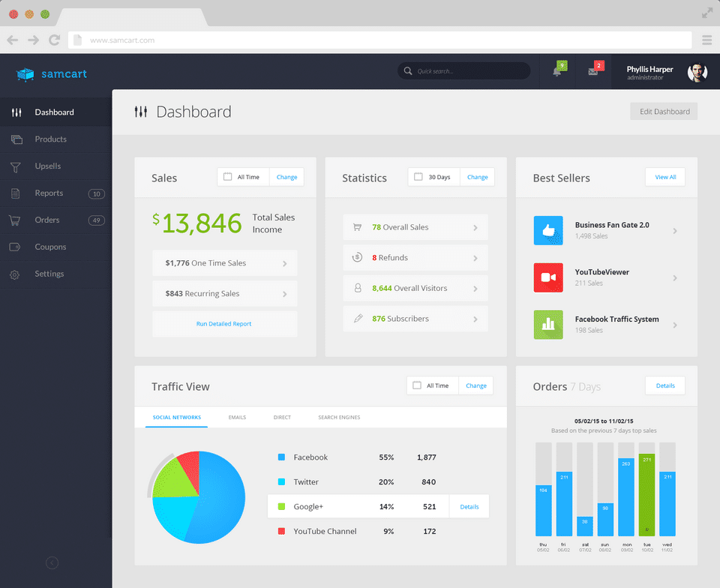720x588 pixels.
Task: Expand the 78 Overall Sales row
Action: coord(415,227)
